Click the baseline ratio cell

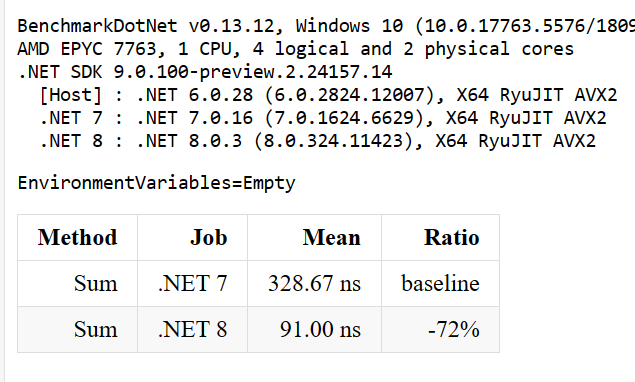click(x=440, y=283)
